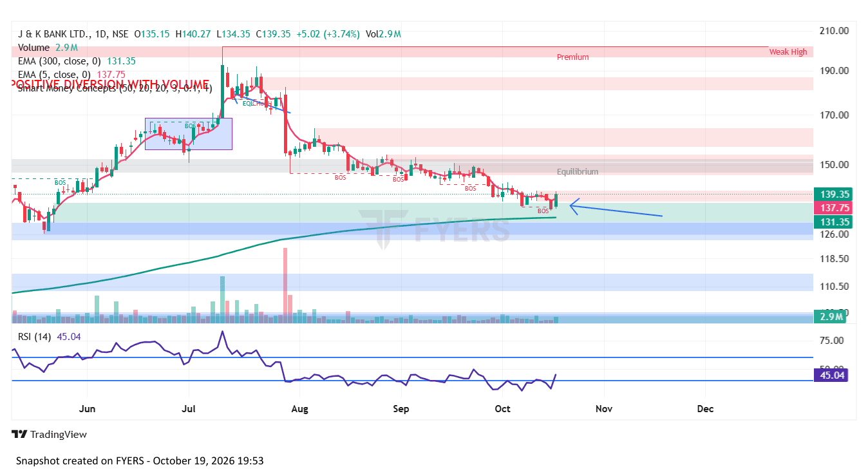Click the +5.02 (+3.74%) change value
This screenshot has width=868, height=474.
[328, 33]
